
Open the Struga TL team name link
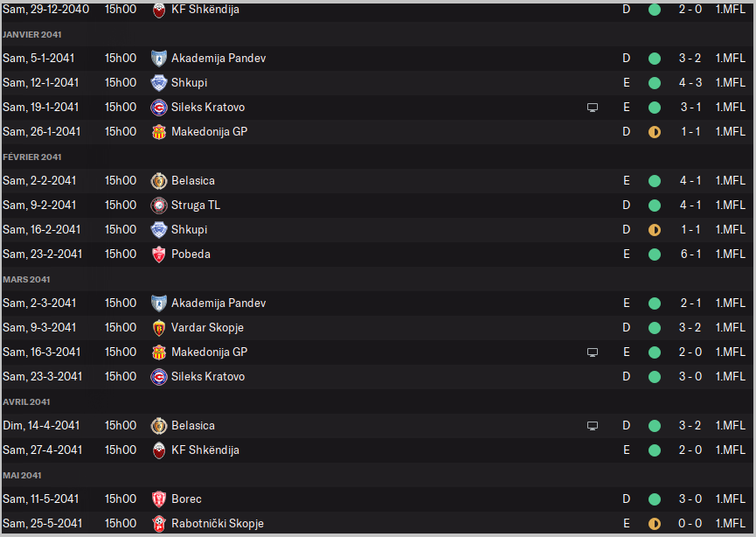point(196,206)
